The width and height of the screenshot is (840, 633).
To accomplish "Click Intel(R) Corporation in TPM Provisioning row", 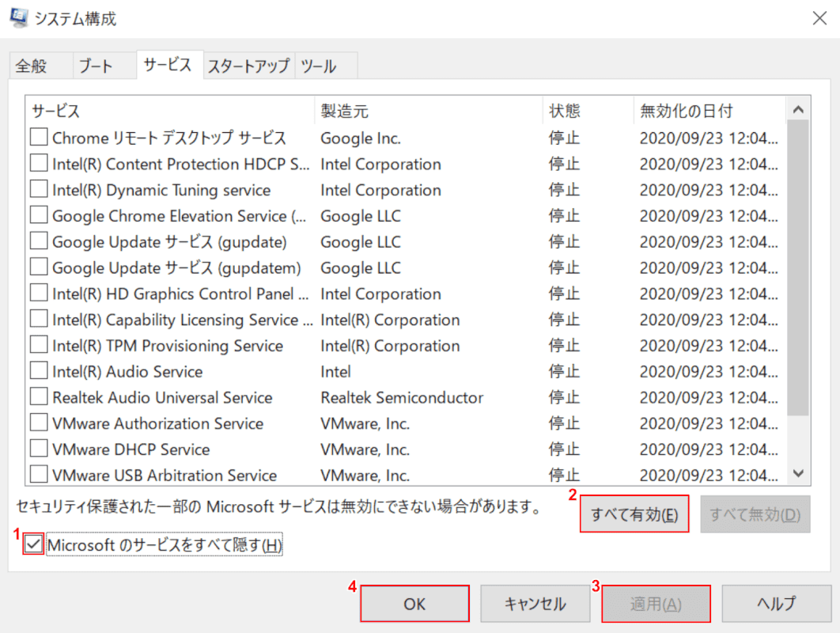I will 390,346.
